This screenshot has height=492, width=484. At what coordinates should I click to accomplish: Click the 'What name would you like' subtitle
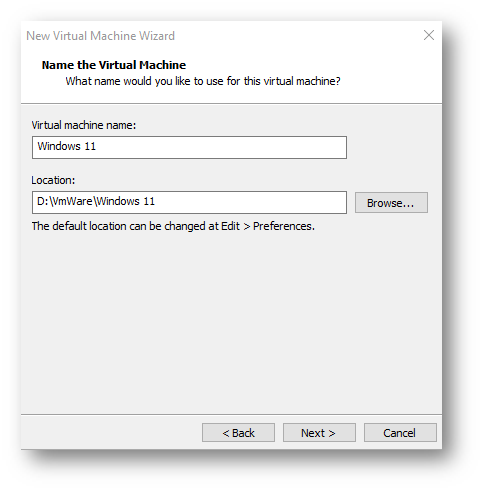click(203, 81)
